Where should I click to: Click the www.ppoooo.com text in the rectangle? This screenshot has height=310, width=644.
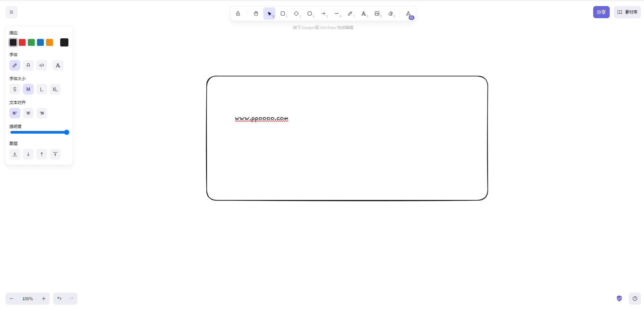click(x=262, y=118)
